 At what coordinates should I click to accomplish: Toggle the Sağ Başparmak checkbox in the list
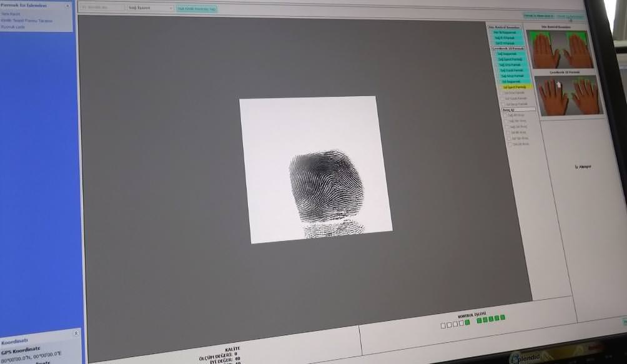pyautogui.click(x=498, y=54)
